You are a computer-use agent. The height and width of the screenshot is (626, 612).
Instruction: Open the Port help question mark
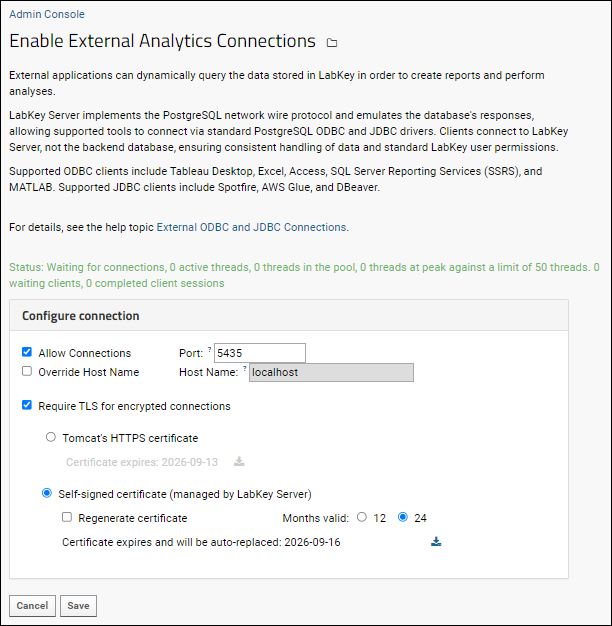[210, 349]
